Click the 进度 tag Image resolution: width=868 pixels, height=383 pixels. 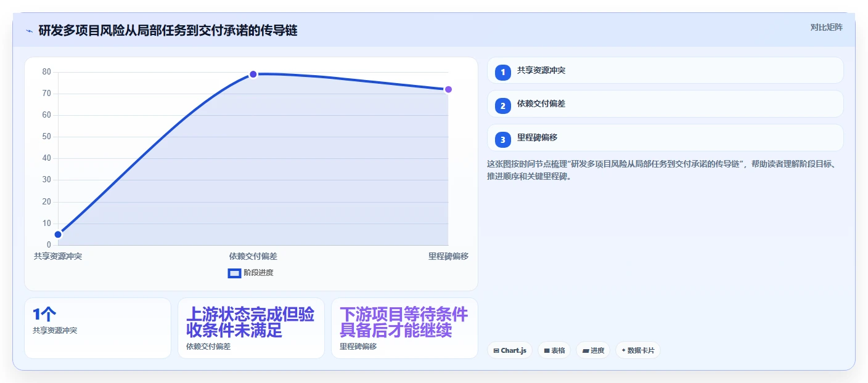coord(593,350)
